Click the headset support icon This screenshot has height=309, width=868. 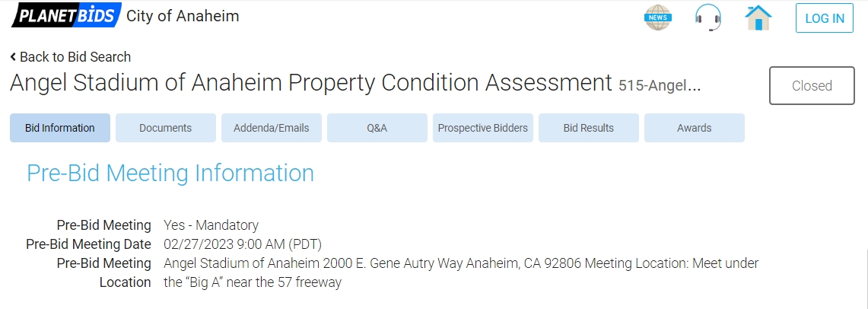(707, 17)
